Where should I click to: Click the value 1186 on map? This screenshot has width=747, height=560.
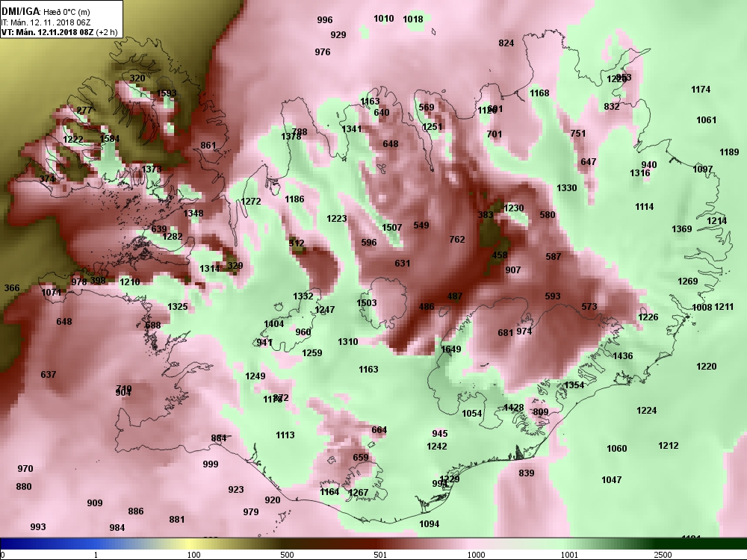(294, 199)
